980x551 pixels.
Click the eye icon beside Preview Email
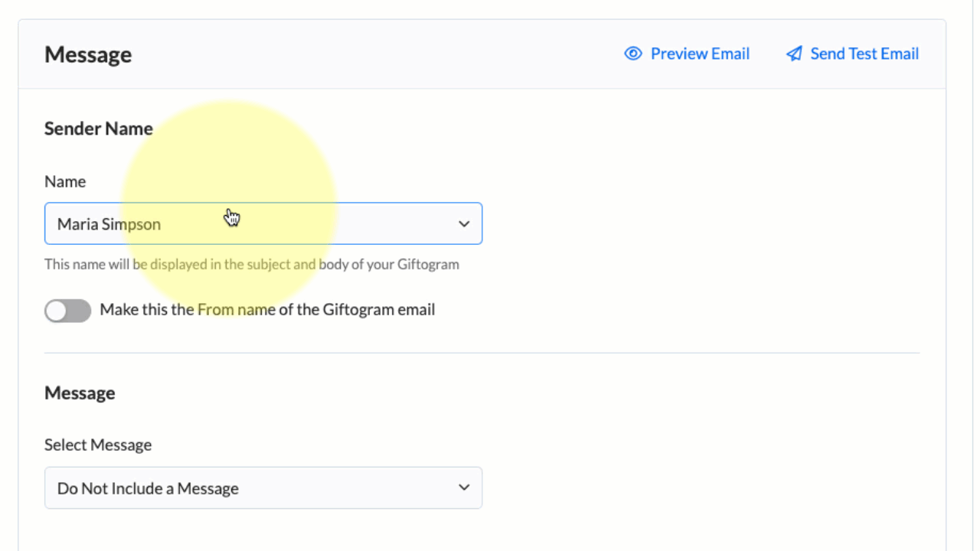pos(632,54)
